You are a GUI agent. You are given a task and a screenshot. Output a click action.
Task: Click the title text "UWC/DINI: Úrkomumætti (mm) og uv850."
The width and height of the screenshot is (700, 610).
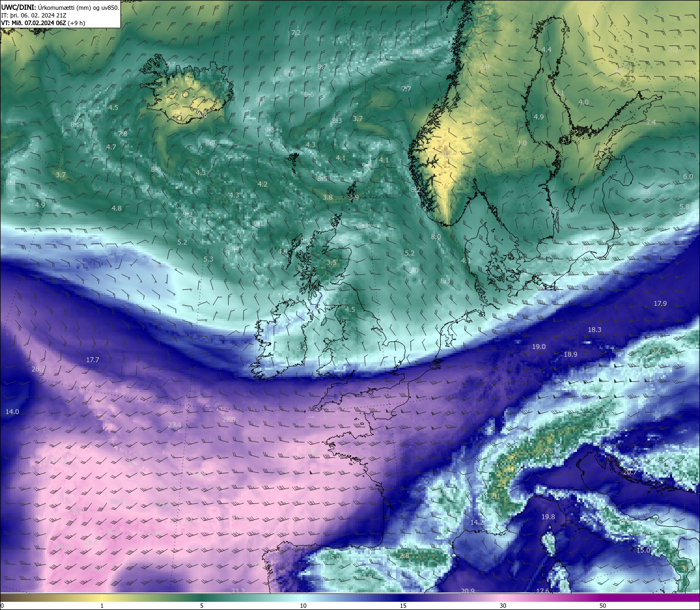60,8
